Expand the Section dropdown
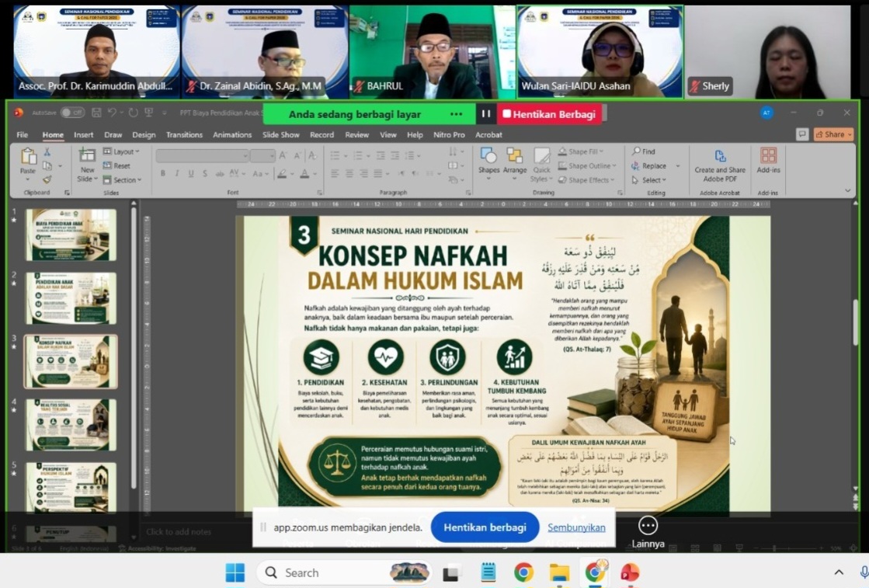 pyautogui.click(x=123, y=179)
